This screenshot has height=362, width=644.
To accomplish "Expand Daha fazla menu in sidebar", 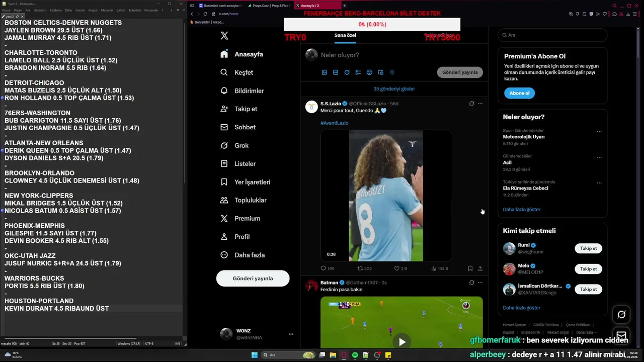I will (243, 255).
